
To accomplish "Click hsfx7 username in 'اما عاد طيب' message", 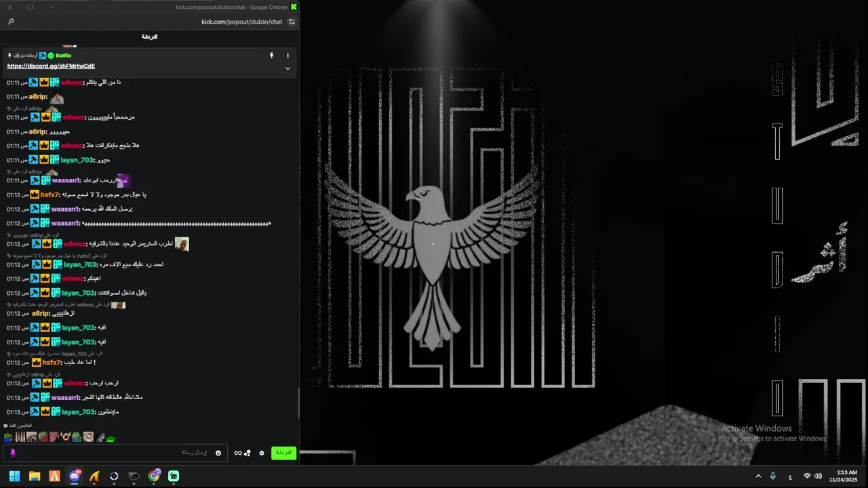I will coord(52,363).
